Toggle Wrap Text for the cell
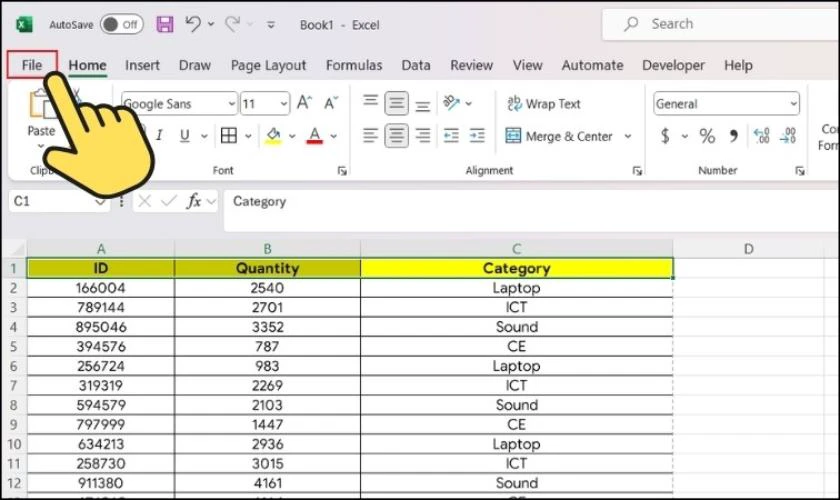Screen dimensions: 840x500 [x=543, y=104]
